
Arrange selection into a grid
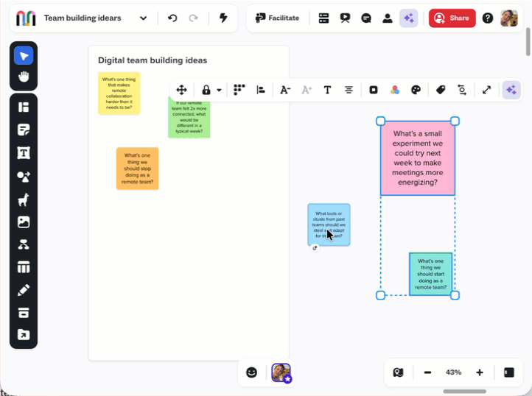click(239, 90)
